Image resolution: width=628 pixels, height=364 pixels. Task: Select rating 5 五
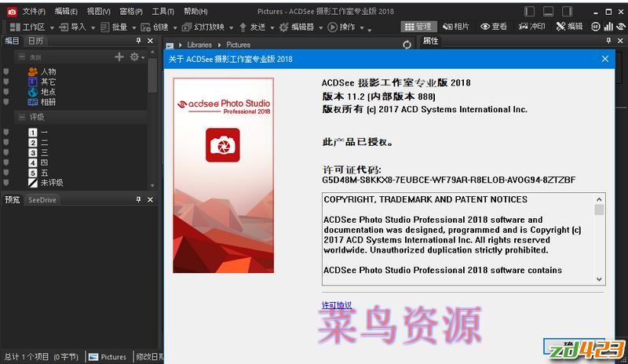pos(38,173)
